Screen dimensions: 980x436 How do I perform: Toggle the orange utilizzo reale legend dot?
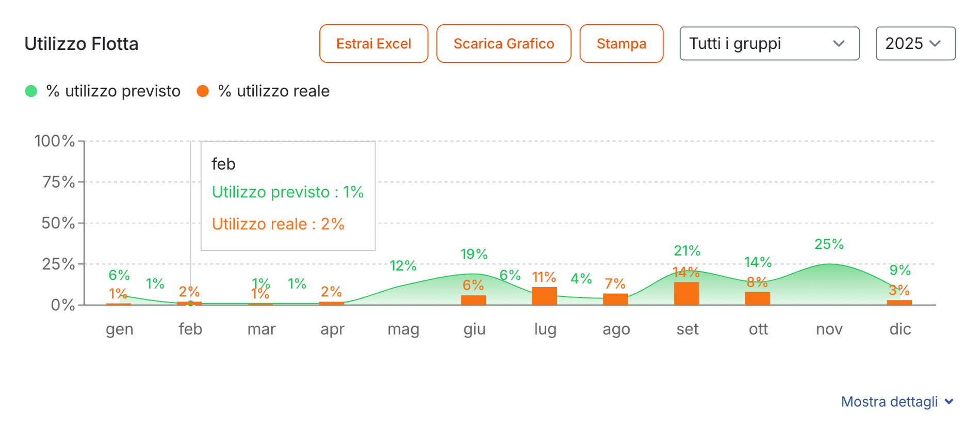[x=203, y=91]
